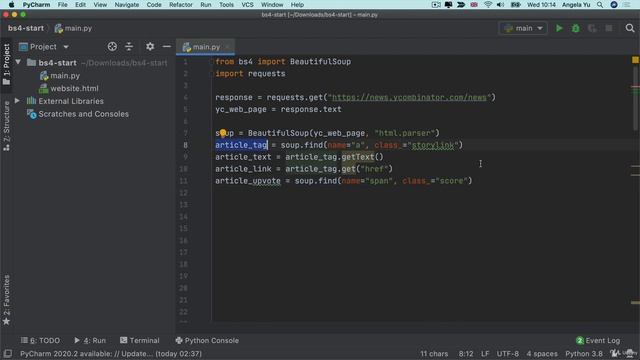Viewport: 640px width, 360px height.
Task: Click the PyCharm 2020.2 available update notice
Action: (111, 353)
